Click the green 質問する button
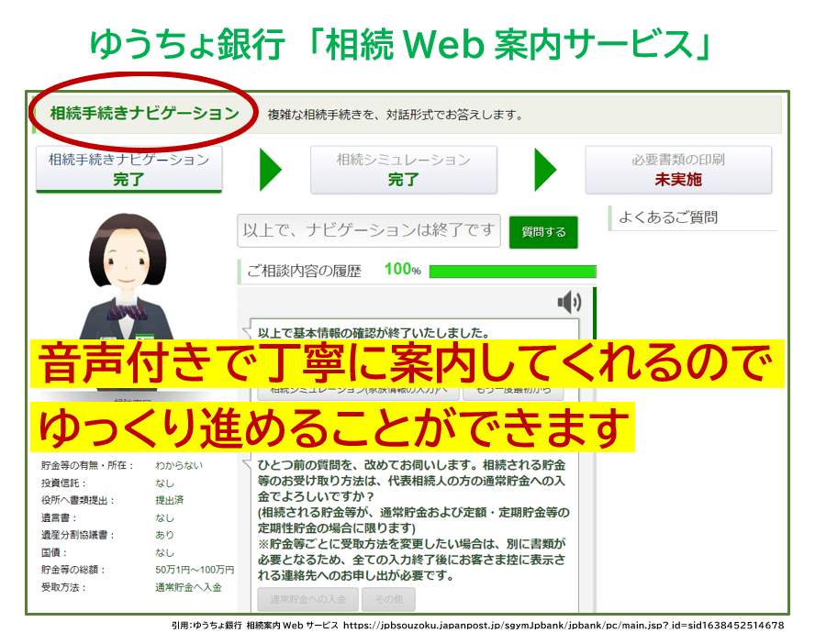 [x=543, y=232]
